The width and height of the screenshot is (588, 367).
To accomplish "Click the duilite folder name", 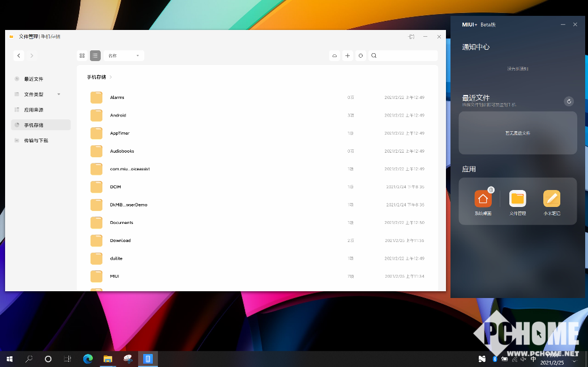I will pyautogui.click(x=116, y=258).
